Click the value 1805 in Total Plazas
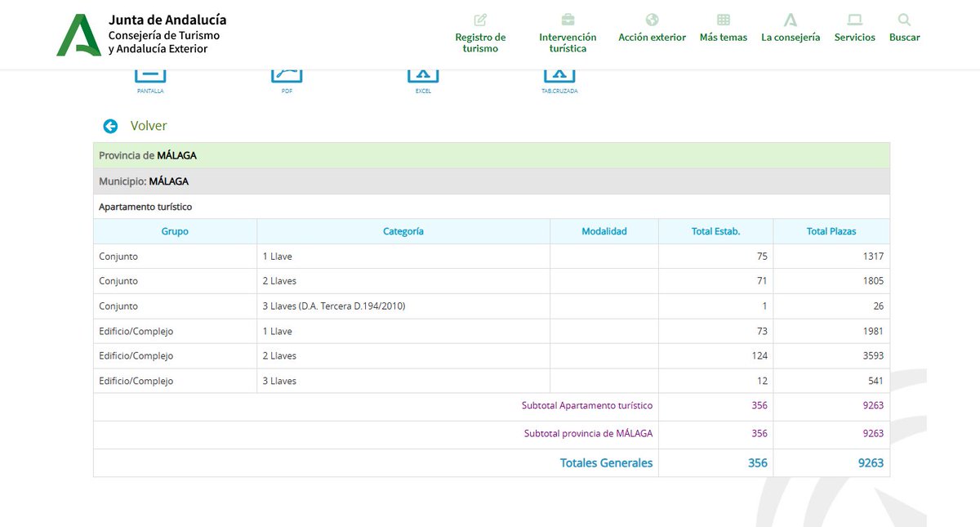The width and height of the screenshot is (980, 527). [873, 281]
